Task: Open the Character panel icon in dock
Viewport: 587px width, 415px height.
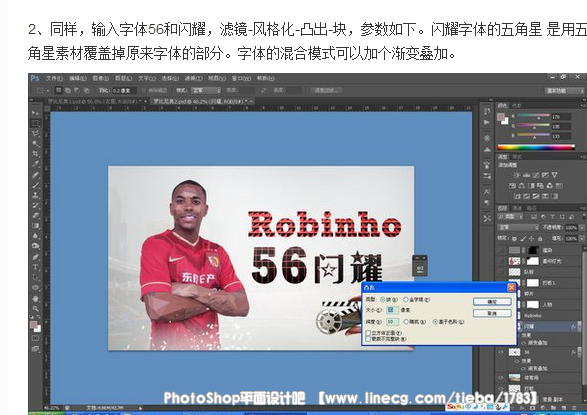Action: pos(487,192)
